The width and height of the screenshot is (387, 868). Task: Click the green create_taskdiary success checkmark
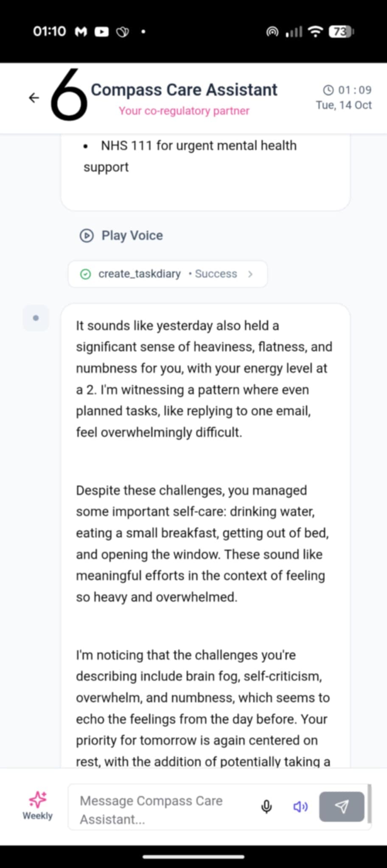86,274
